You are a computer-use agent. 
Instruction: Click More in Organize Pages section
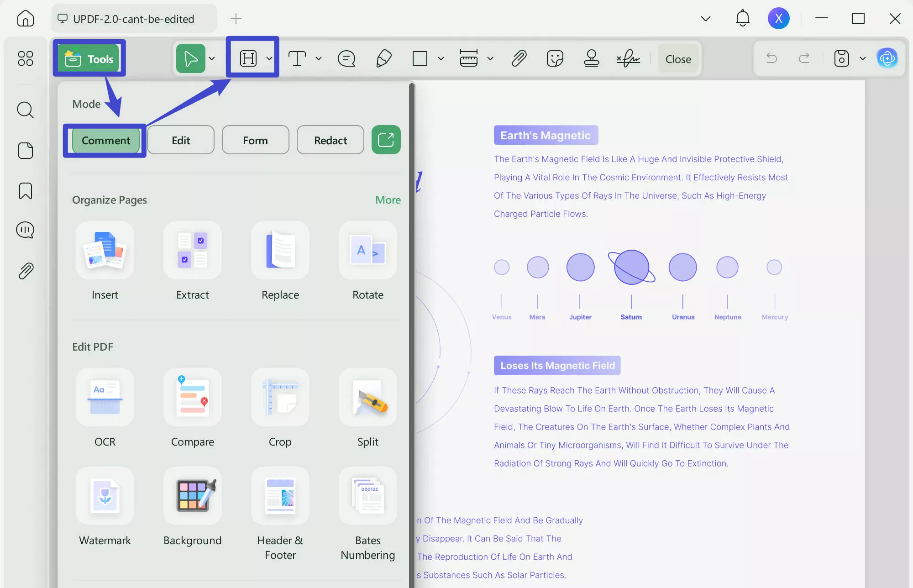[x=388, y=199]
